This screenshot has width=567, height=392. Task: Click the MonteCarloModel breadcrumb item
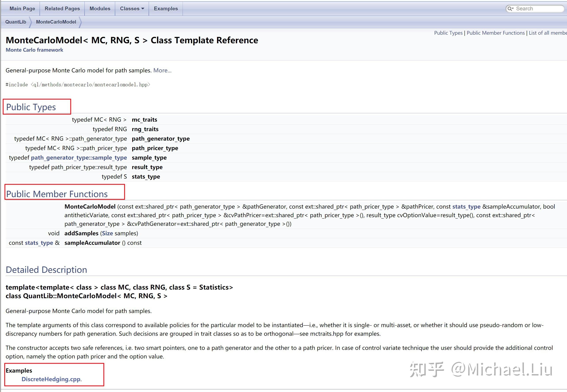[56, 22]
